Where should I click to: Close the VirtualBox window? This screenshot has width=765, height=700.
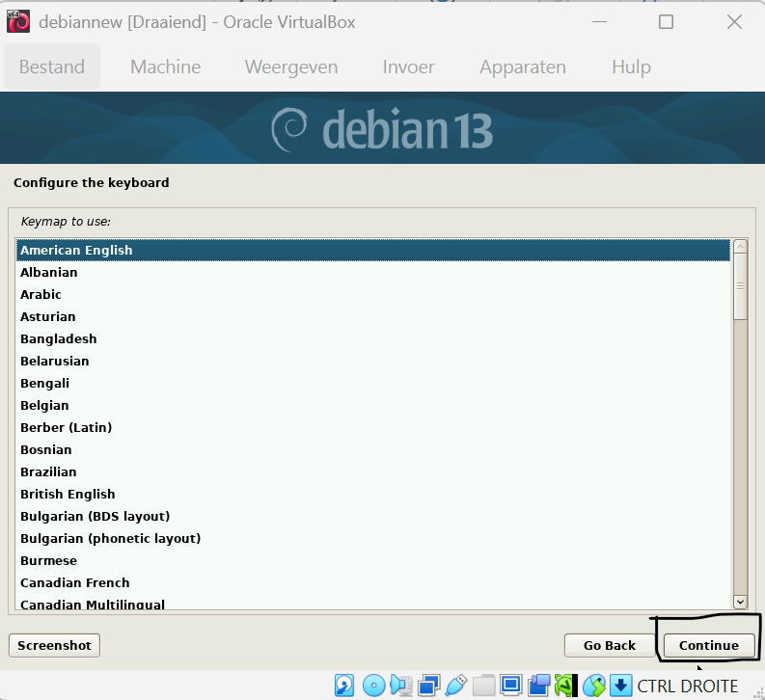click(734, 22)
